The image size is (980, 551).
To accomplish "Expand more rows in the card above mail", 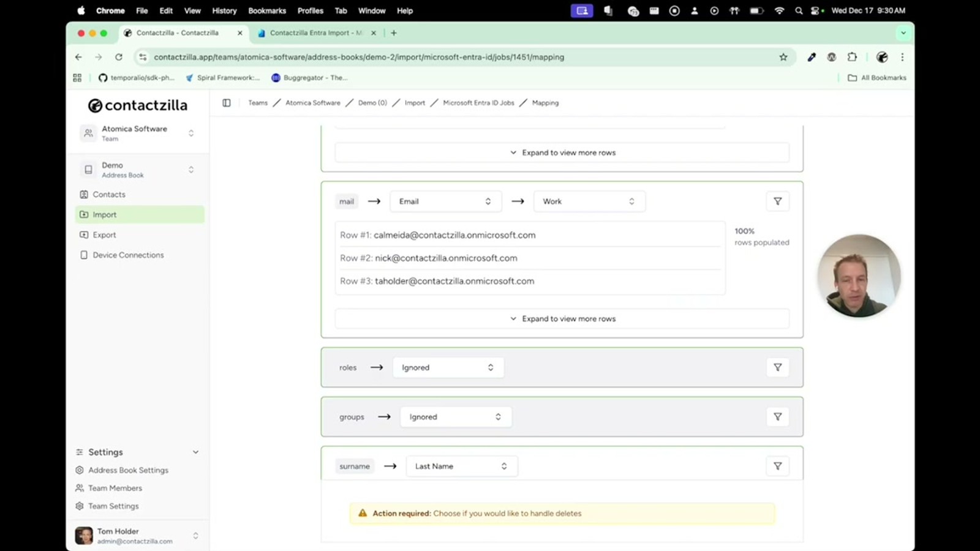I will 562,153.
